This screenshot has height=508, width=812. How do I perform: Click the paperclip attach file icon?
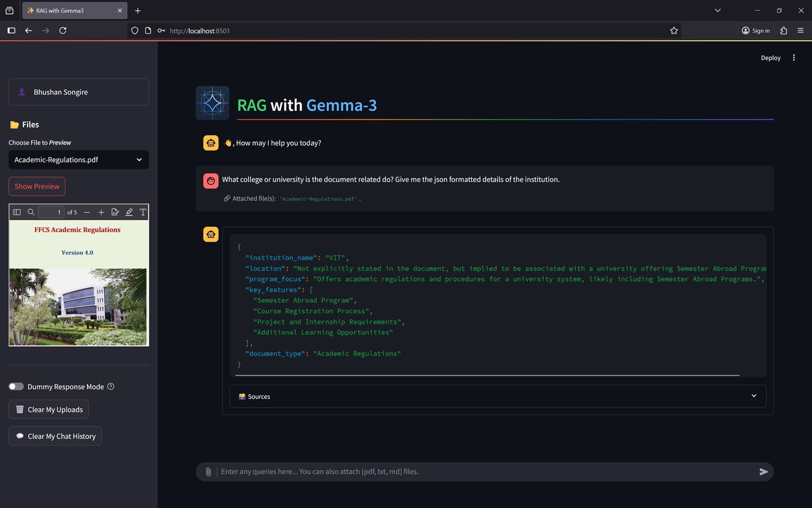(208, 471)
